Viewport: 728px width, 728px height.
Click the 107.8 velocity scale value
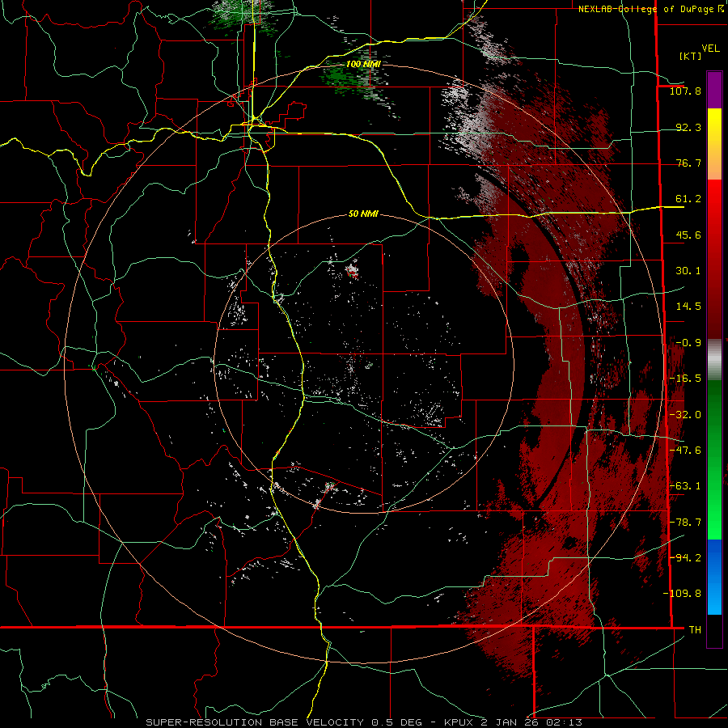(x=685, y=91)
